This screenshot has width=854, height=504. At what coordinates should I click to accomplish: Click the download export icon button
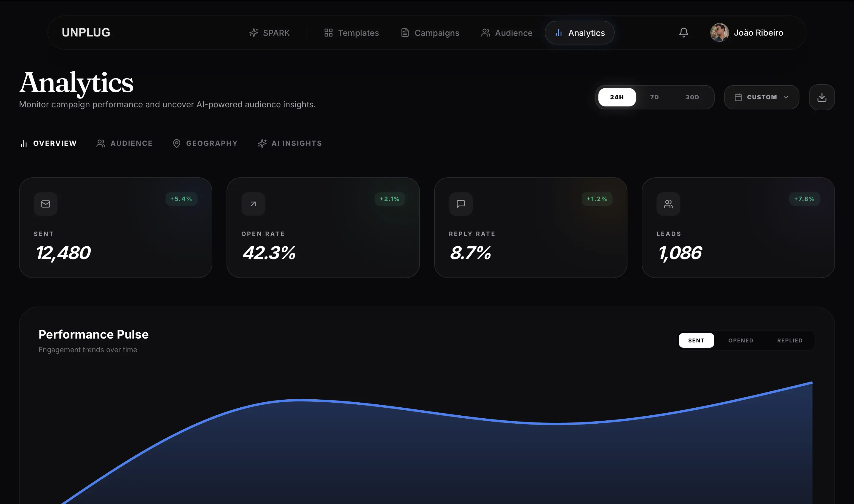(821, 97)
